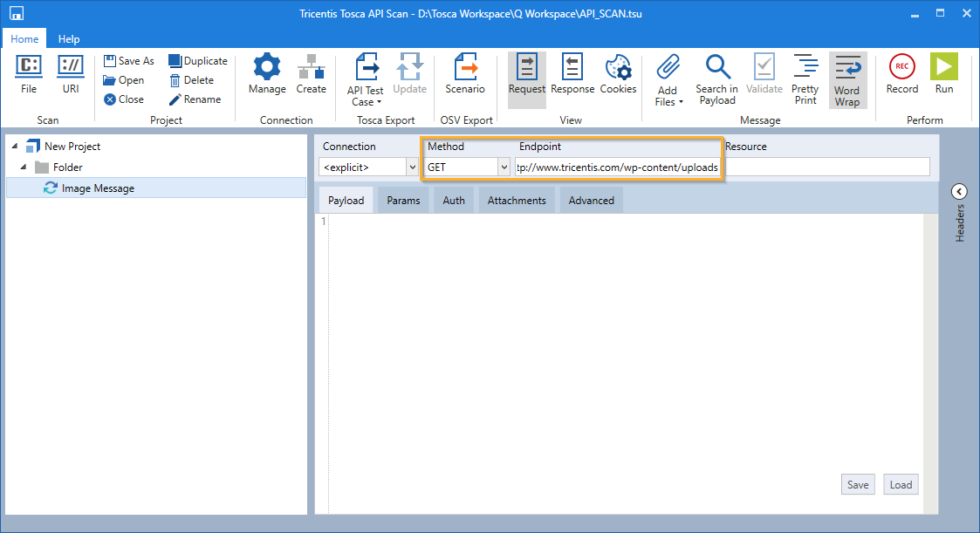Switch to the Params tab
The width and height of the screenshot is (980, 533).
(403, 201)
